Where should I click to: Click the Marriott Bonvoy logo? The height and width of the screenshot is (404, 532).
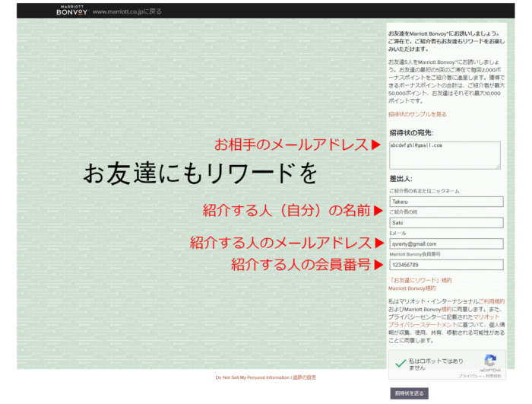pyautogui.click(x=72, y=11)
